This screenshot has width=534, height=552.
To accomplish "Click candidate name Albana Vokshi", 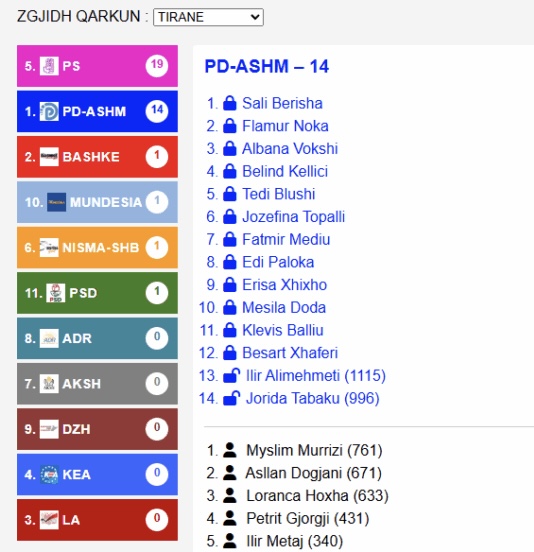I will tap(290, 149).
